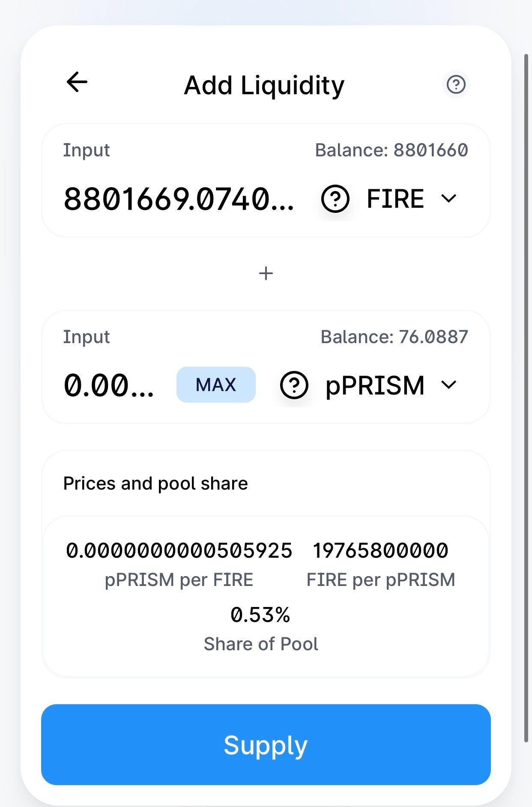Click the 0.0000000000505925 price value
Image resolution: width=532 pixels, height=807 pixels.
click(179, 550)
